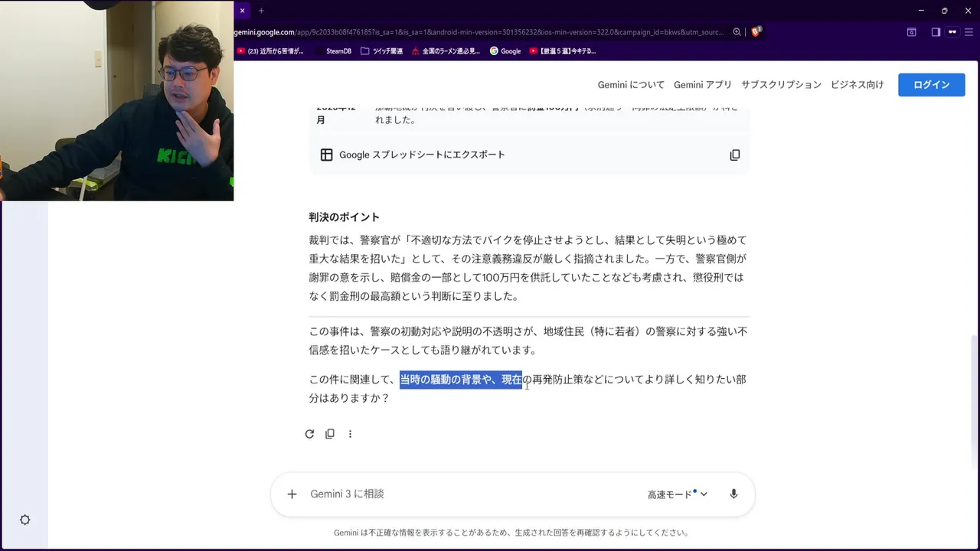This screenshot has width=980, height=551.
Task: Toggle the browser sidebar panel icon
Action: coord(936,32)
